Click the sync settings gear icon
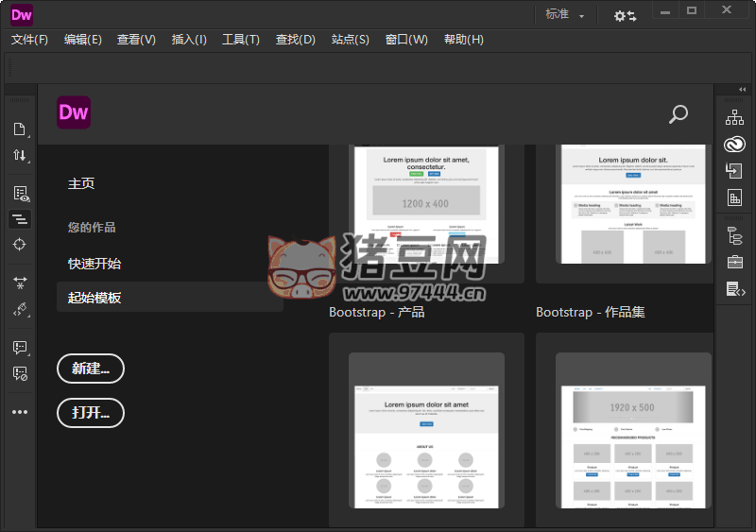The image size is (756, 532). click(625, 16)
